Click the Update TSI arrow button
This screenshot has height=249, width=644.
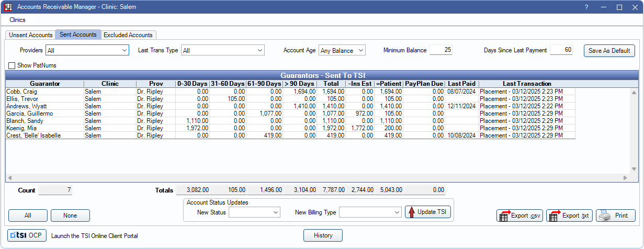[x=427, y=212]
